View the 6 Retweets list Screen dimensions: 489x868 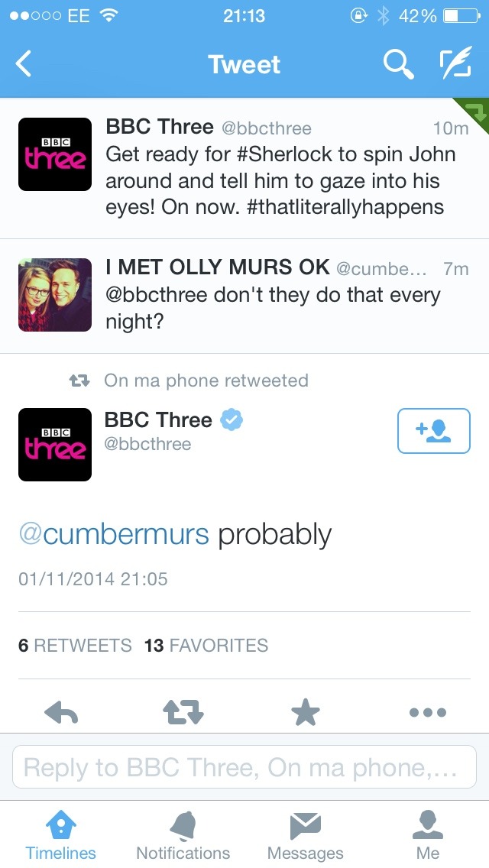tap(75, 646)
